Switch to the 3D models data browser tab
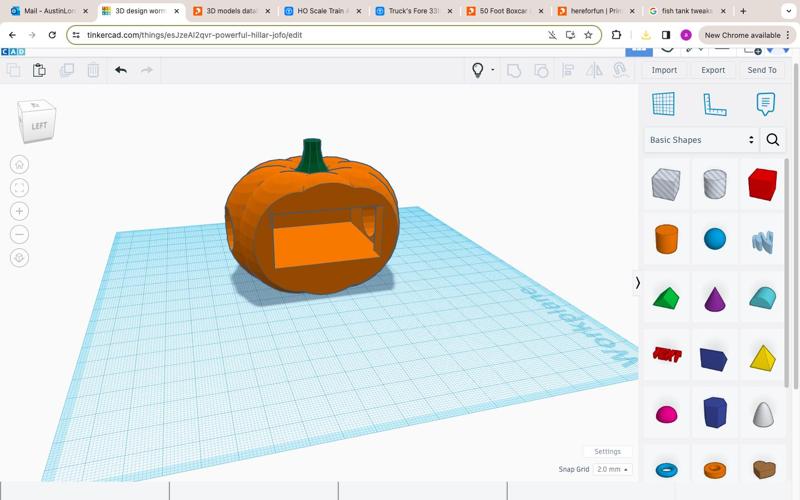Image resolution: width=800 pixels, height=500 pixels. click(232, 11)
